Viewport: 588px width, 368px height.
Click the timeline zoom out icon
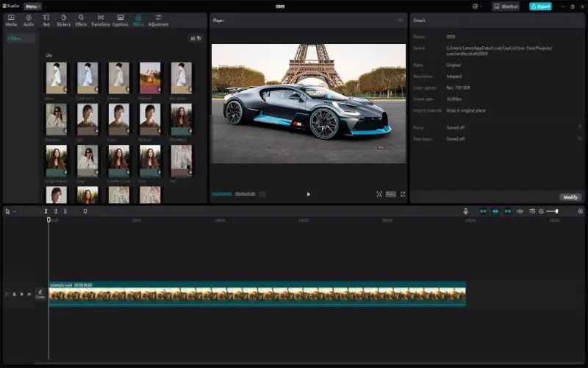[x=541, y=211]
